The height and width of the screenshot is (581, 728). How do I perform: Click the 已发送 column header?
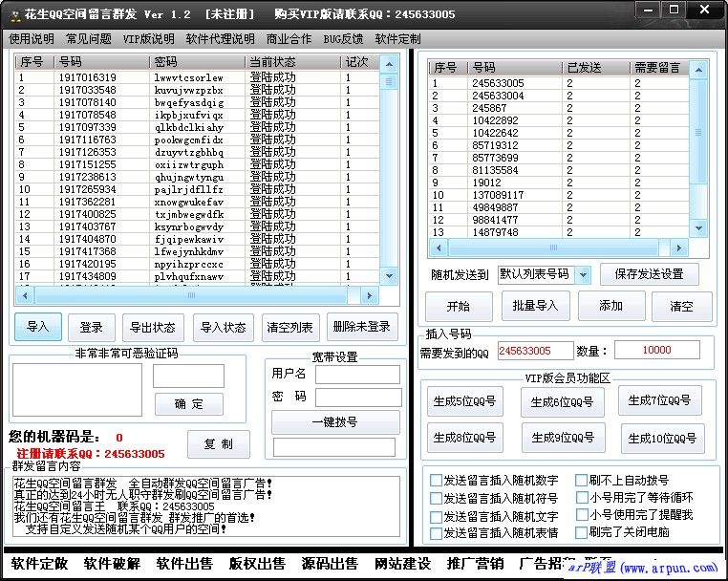click(x=595, y=68)
